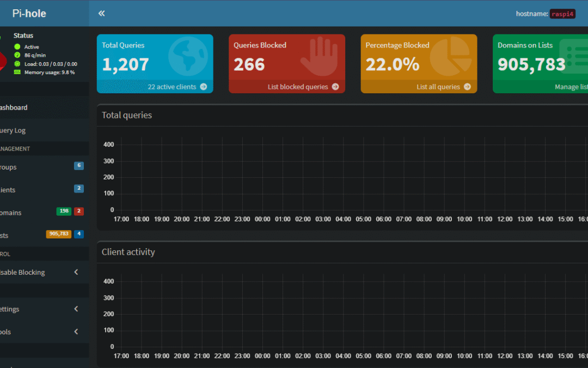The image size is (588, 368).
Task: Click the orange '905,783' badge on Adlists
Action: click(x=58, y=233)
